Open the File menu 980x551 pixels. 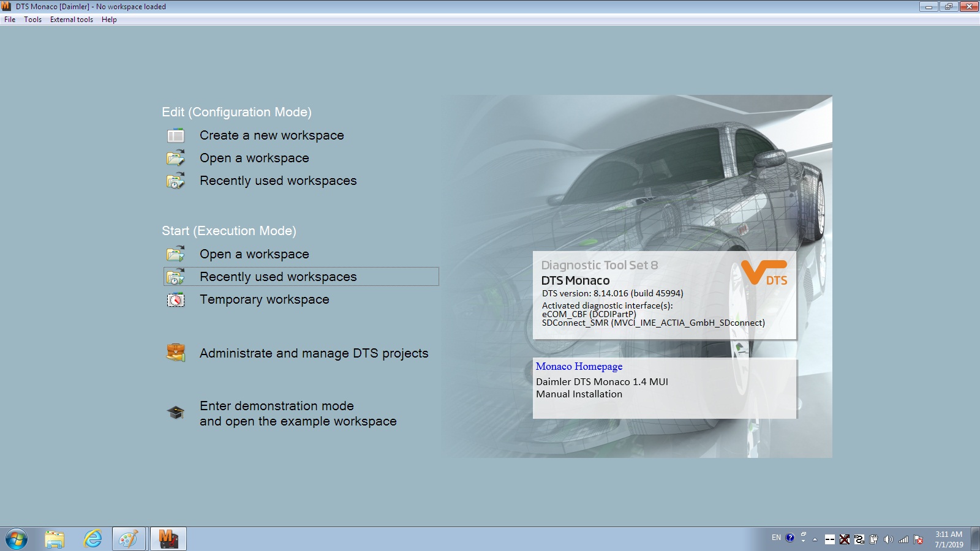coord(10,20)
